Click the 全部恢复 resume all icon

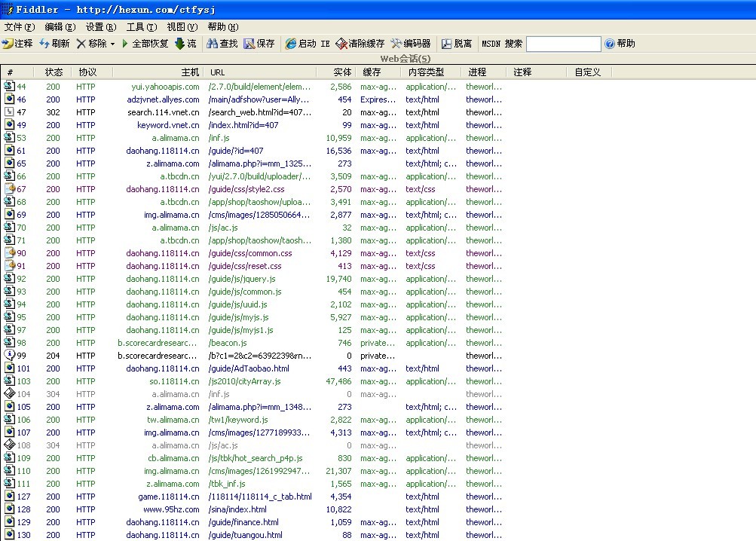[x=125, y=44]
